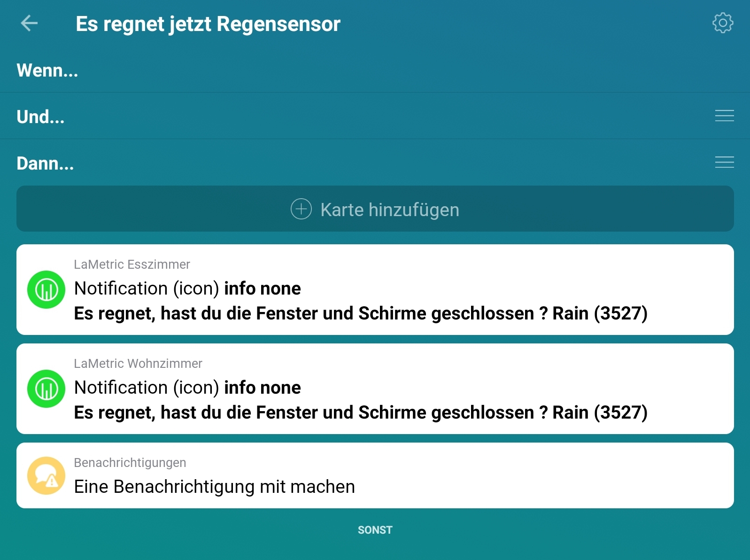Click Karte hinzufügen button
The height and width of the screenshot is (560, 750).
point(375,209)
